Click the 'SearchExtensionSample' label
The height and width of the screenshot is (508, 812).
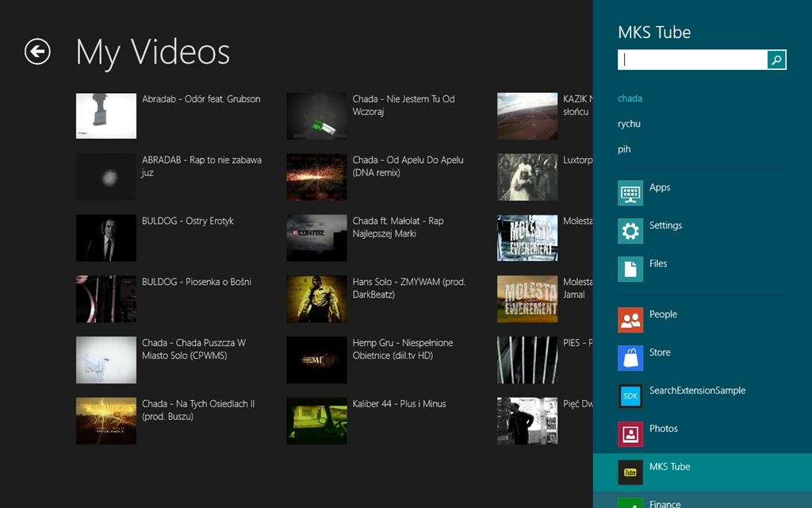coord(698,391)
